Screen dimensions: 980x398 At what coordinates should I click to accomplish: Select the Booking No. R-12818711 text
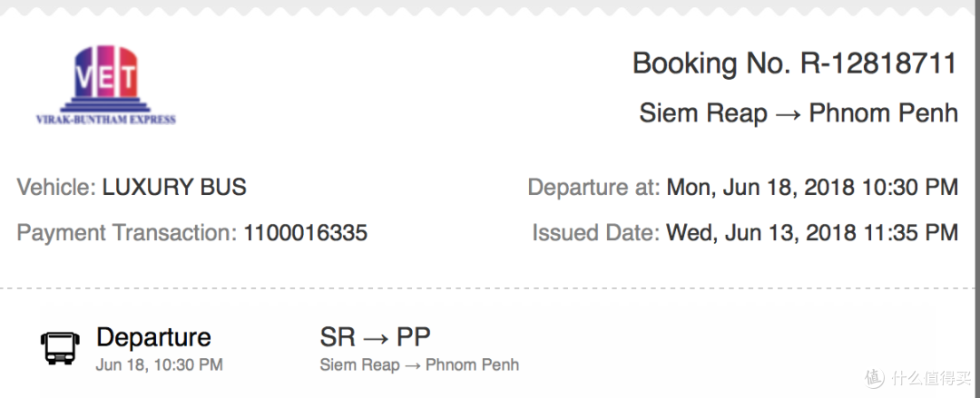click(795, 63)
